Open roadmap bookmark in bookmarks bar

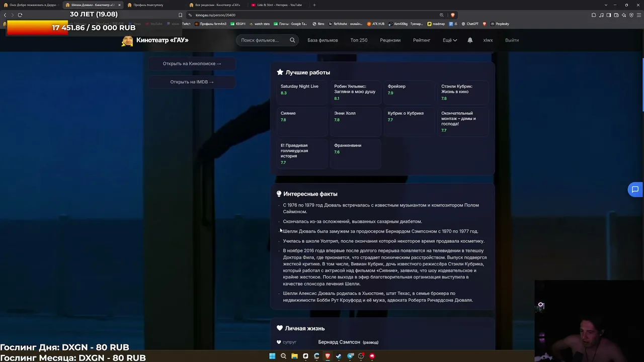[x=436, y=24]
